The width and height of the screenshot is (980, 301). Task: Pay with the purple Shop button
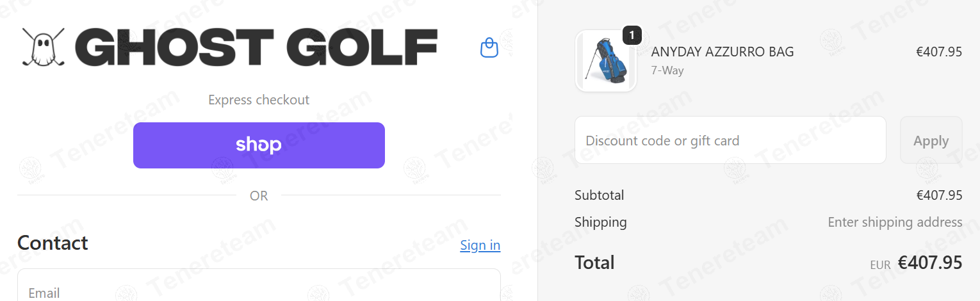click(x=259, y=145)
